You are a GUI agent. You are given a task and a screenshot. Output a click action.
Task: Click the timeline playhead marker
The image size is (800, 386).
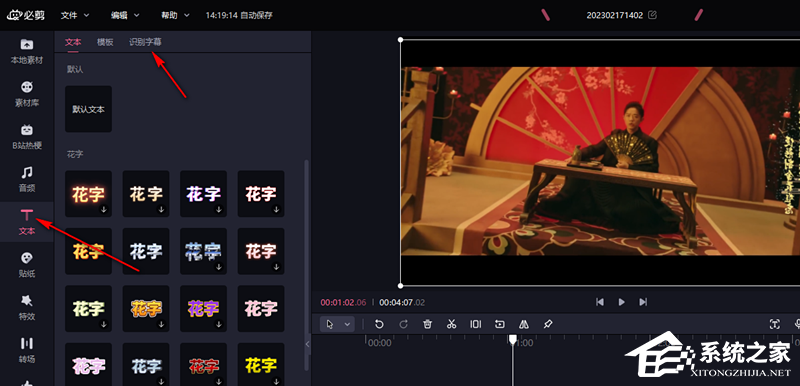(x=513, y=340)
